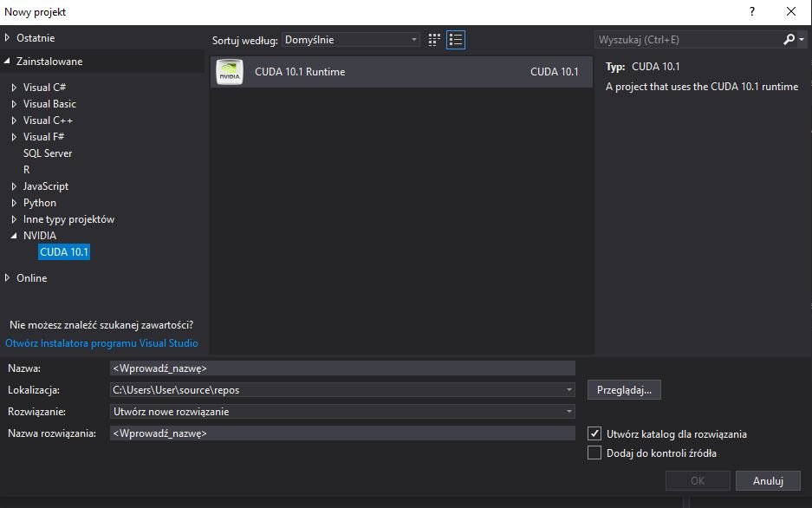Open the Lokalizacja path dropdown
The image size is (812, 508).
tap(568, 389)
